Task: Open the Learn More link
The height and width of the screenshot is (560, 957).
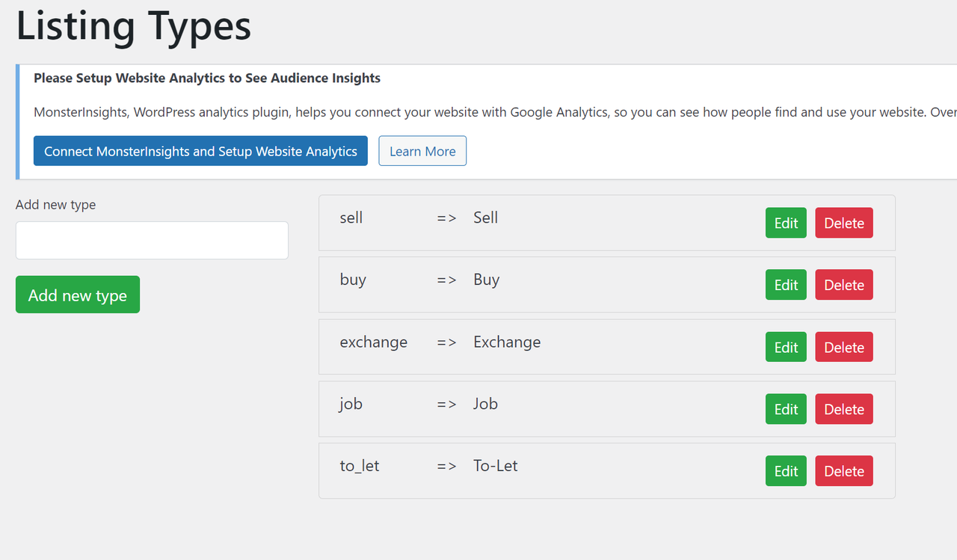Action: pyautogui.click(x=422, y=151)
